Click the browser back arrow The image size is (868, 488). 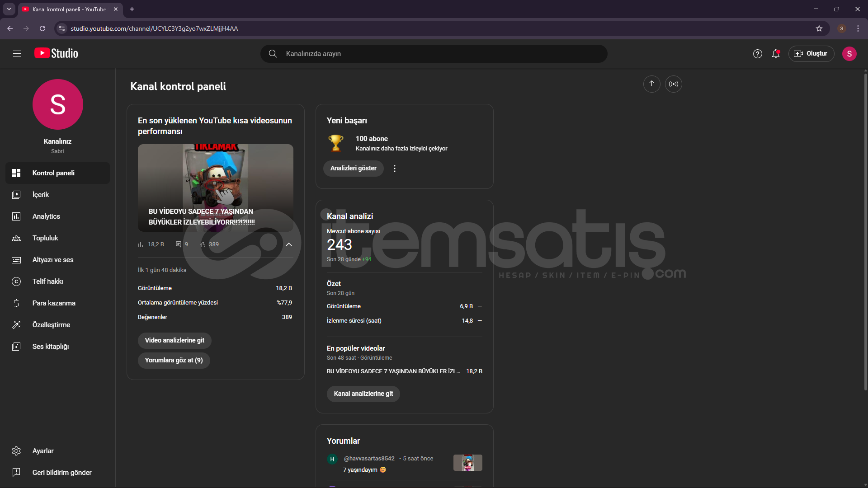[10, 28]
